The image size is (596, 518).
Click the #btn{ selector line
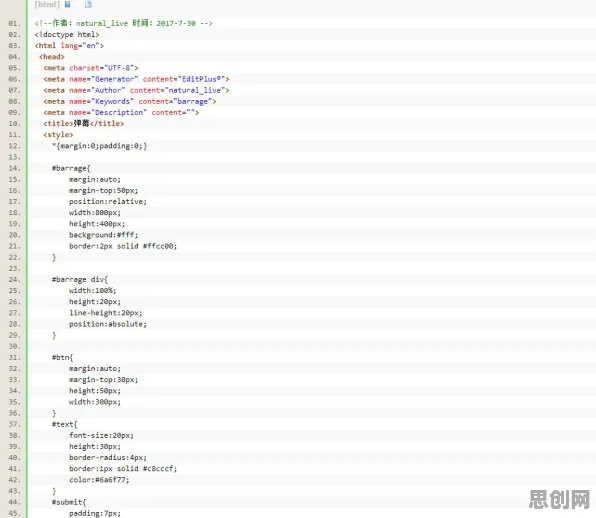coord(62,357)
